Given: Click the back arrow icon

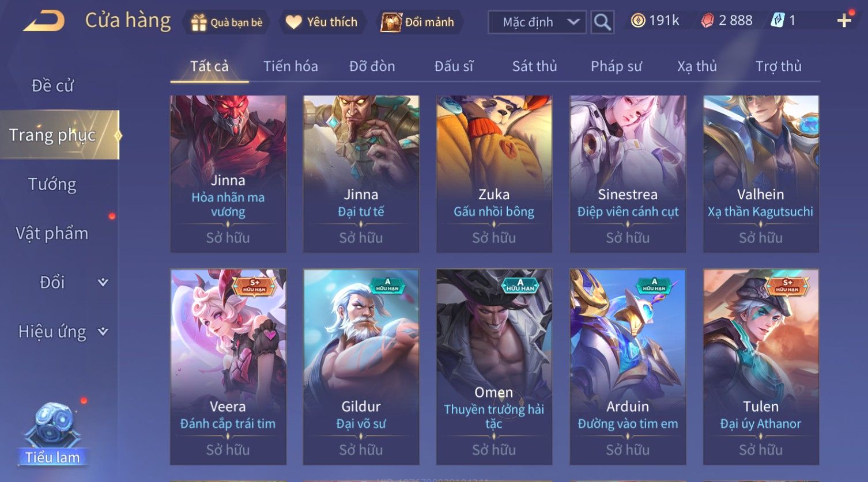Looking at the screenshot, I should (x=44, y=21).
